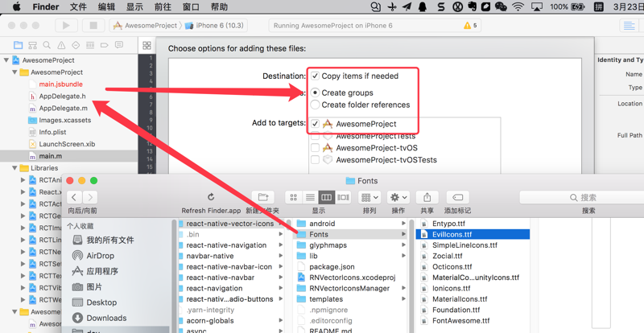The image size is (644, 333).
Task: Switch Finder to icon view
Action: [293, 198]
